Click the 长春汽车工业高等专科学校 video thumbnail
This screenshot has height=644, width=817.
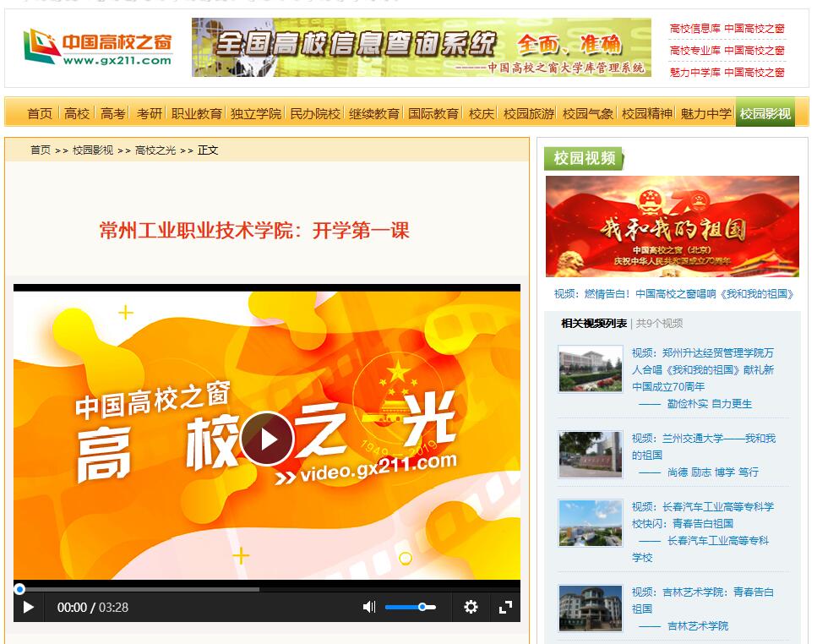(x=591, y=522)
